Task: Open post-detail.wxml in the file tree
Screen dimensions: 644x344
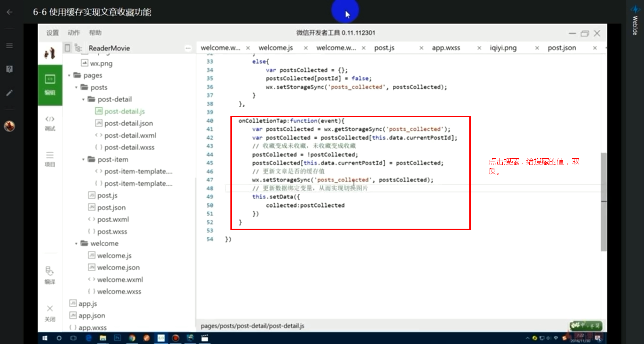Action: (x=130, y=136)
